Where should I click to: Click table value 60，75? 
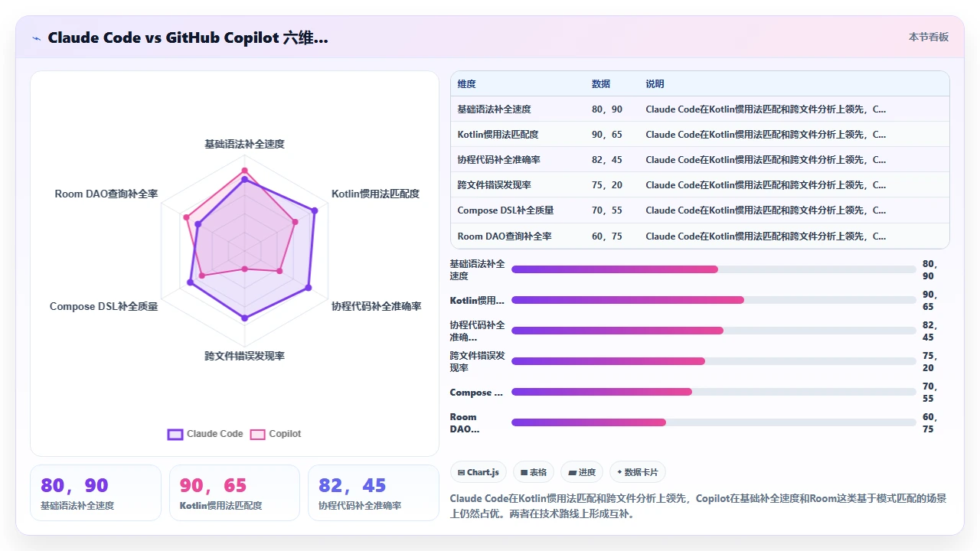point(607,236)
